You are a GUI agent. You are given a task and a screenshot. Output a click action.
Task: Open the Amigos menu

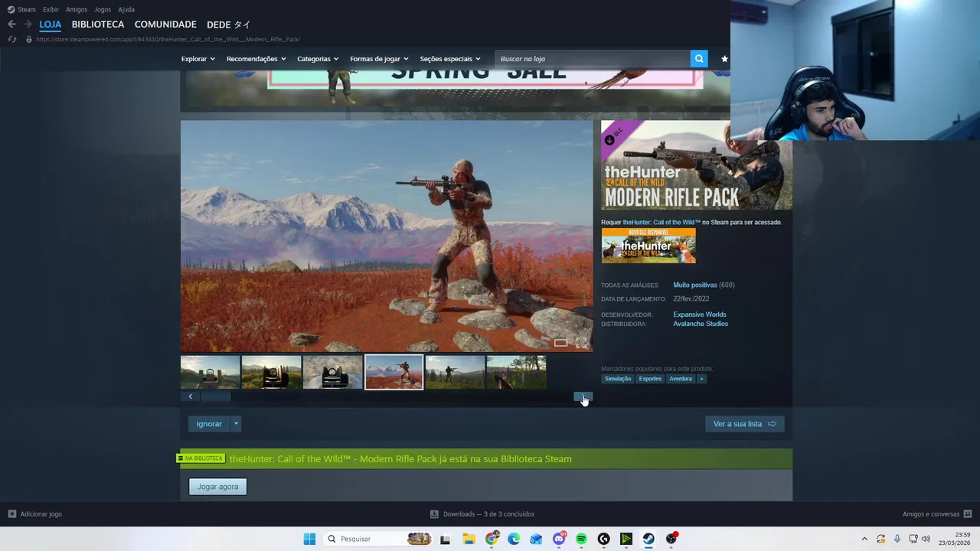click(77, 9)
